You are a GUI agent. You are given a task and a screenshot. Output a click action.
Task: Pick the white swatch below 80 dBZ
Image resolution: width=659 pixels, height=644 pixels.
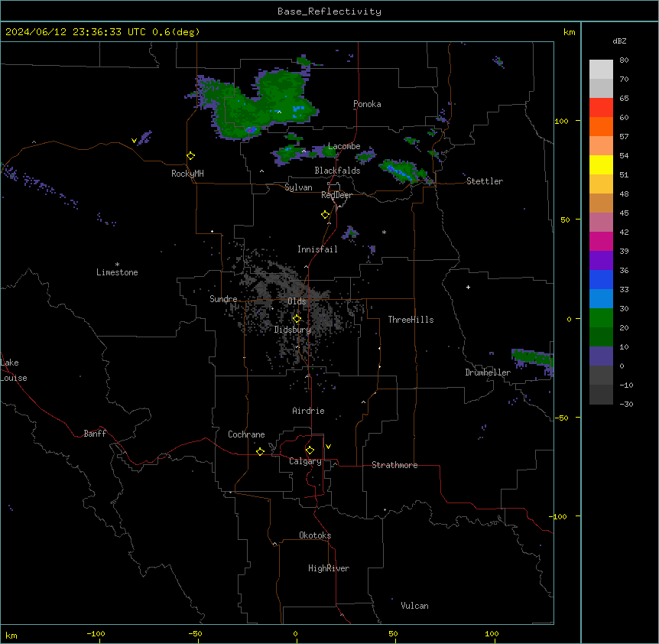(601, 70)
